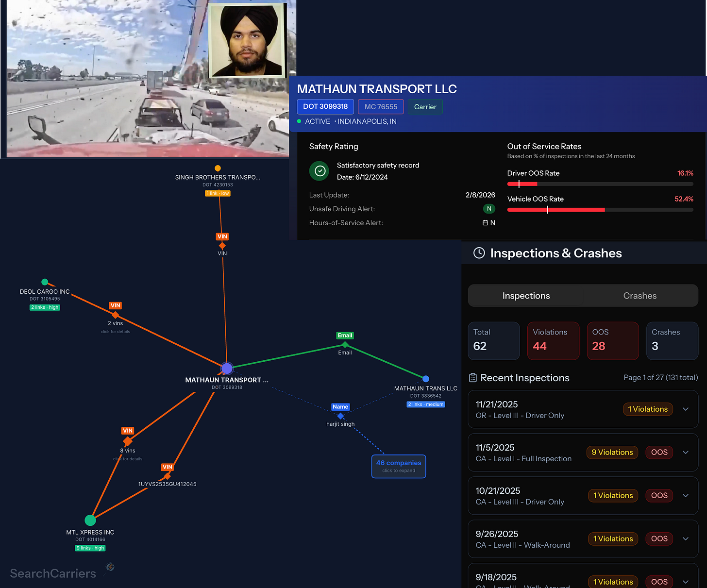Click the clipboard icon beside Recent Inspections
This screenshot has width=707, height=588.
tap(473, 378)
